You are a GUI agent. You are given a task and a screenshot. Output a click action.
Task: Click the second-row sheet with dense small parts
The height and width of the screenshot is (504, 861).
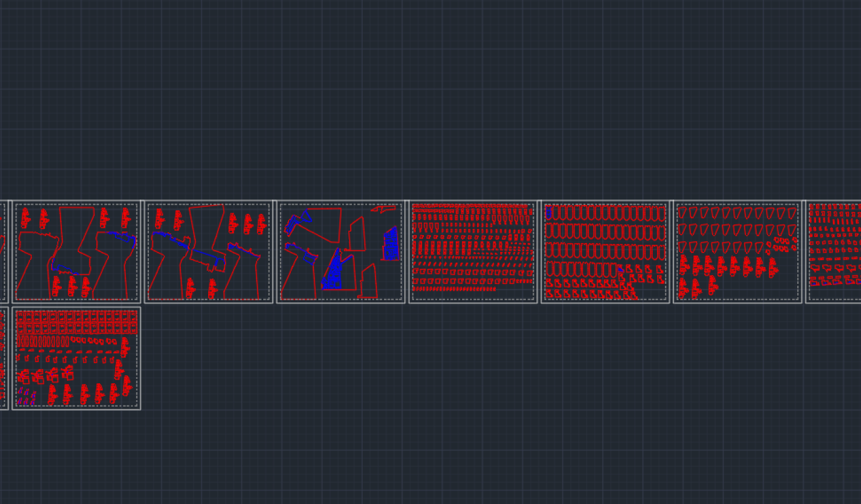pyautogui.click(x=76, y=358)
